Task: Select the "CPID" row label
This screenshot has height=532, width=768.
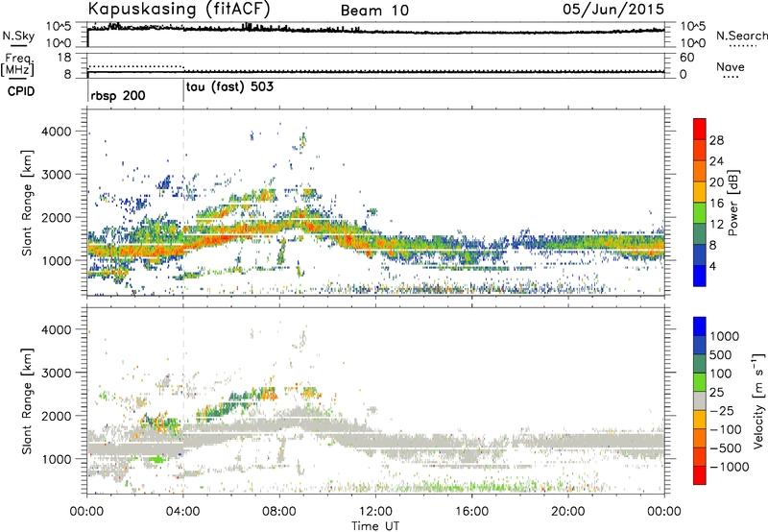Action: point(21,91)
